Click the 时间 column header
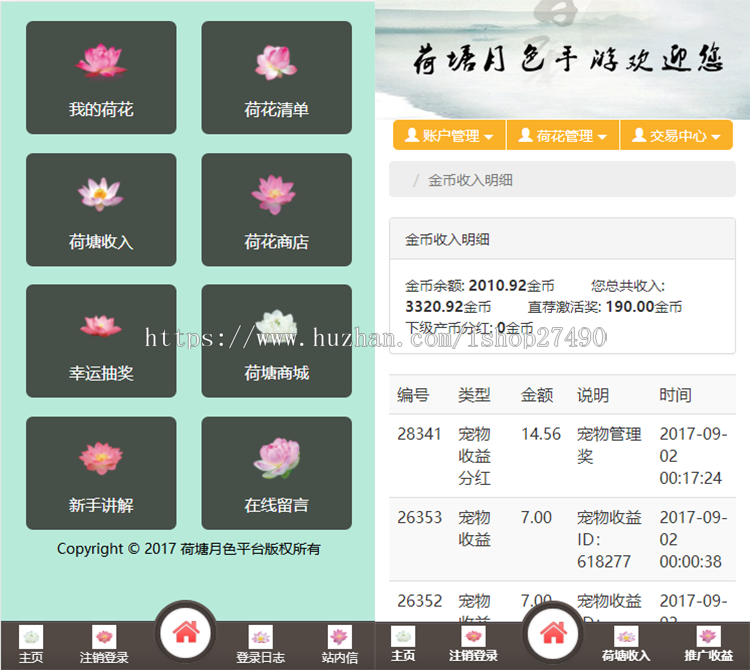750x670 pixels. click(675, 395)
